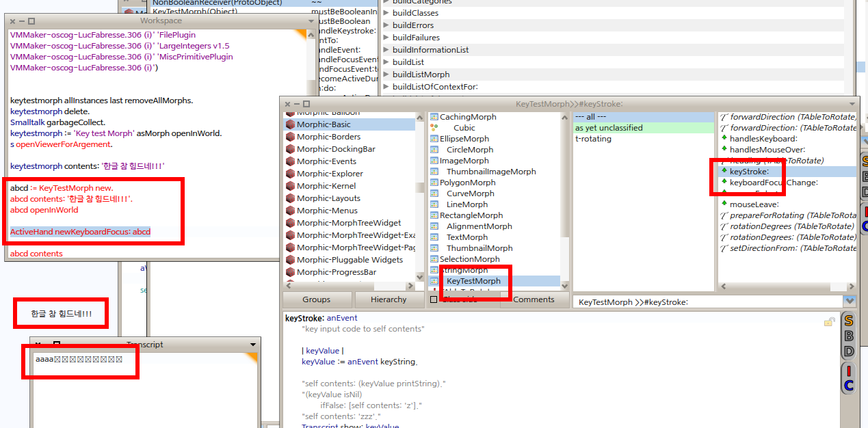Click the RectangleMorph class icon

click(434, 215)
